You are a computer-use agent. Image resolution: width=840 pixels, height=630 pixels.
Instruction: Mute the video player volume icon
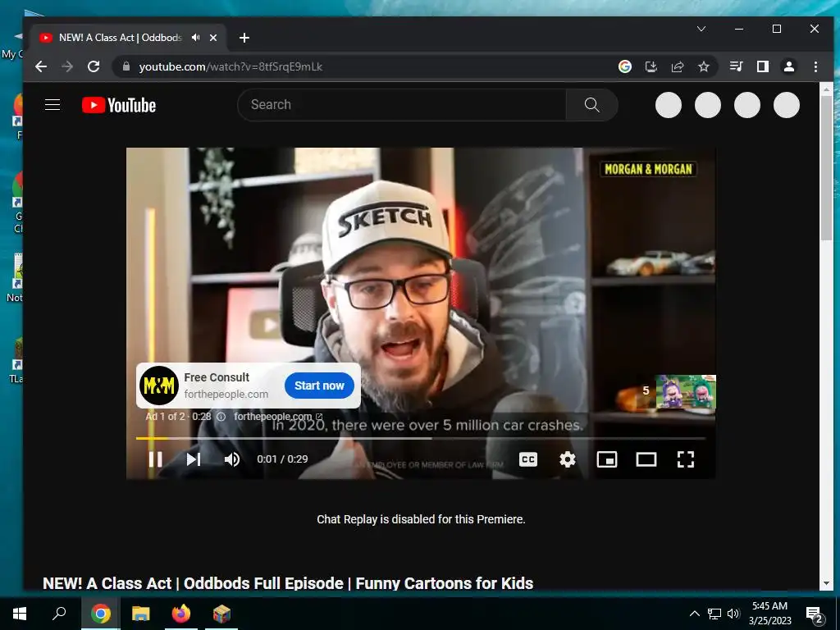(x=232, y=459)
